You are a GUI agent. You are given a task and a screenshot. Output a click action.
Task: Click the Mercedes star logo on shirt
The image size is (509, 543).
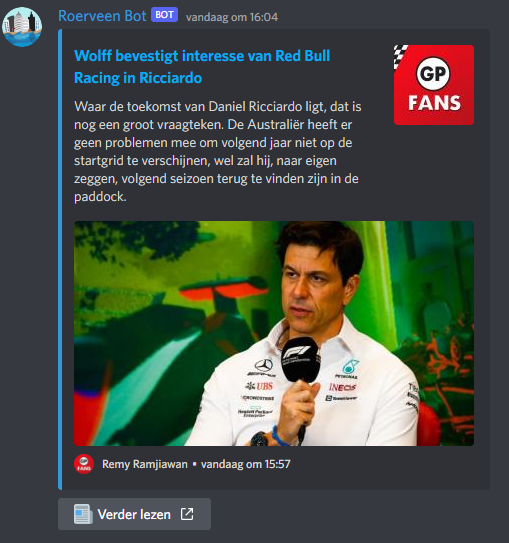[x=264, y=365]
